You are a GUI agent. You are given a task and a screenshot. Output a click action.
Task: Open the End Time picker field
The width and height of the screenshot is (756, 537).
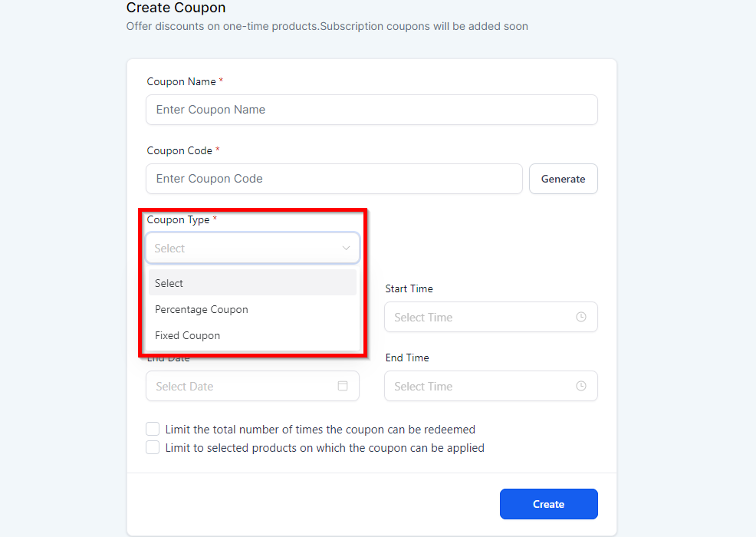tap(483, 386)
